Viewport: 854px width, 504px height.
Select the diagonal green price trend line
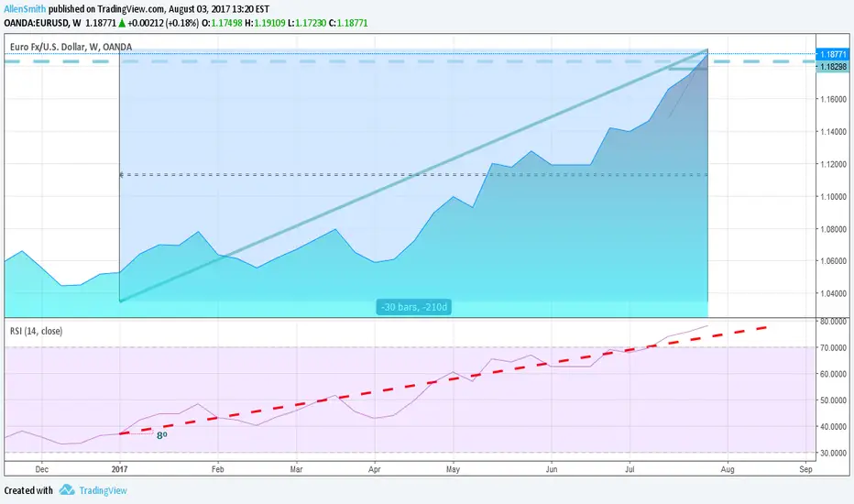(x=414, y=175)
